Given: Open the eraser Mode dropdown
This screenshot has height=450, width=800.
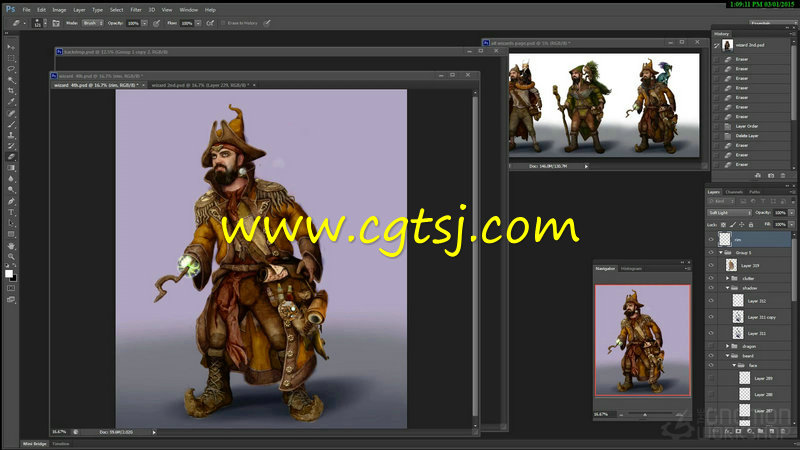Looking at the screenshot, I should pyautogui.click(x=93, y=23).
